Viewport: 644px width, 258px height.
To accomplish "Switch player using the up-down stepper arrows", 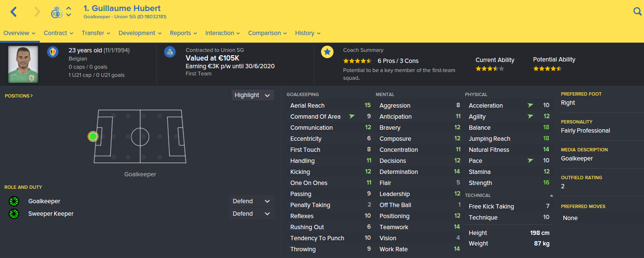I will pos(69,12).
